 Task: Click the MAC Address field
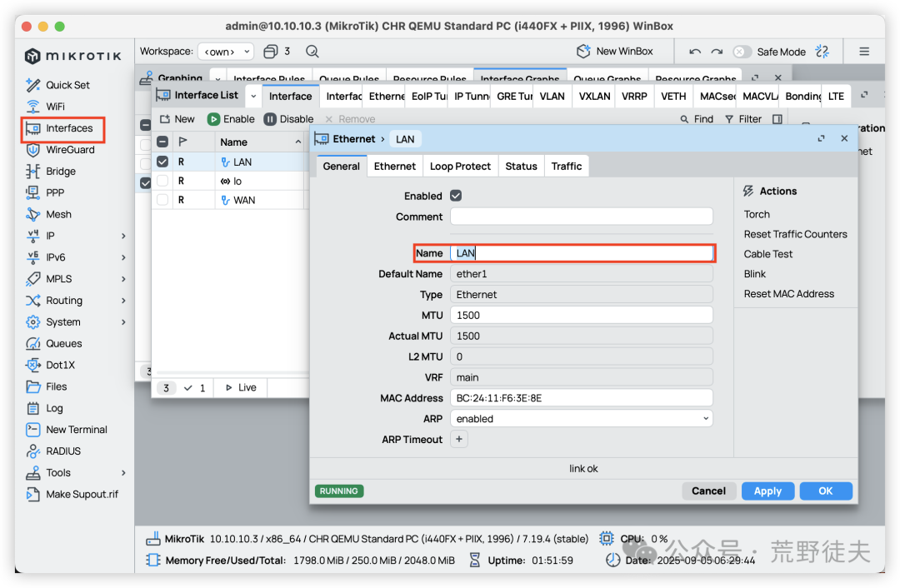tap(582, 398)
